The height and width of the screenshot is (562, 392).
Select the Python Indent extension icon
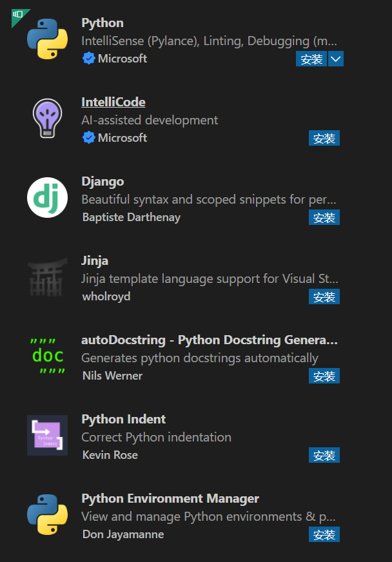coord(47,435)
